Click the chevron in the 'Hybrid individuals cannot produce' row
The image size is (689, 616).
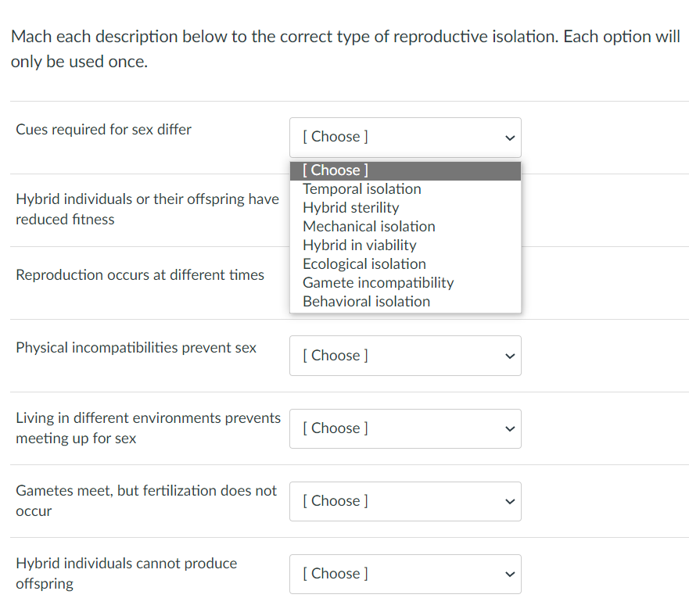[510, 575]
